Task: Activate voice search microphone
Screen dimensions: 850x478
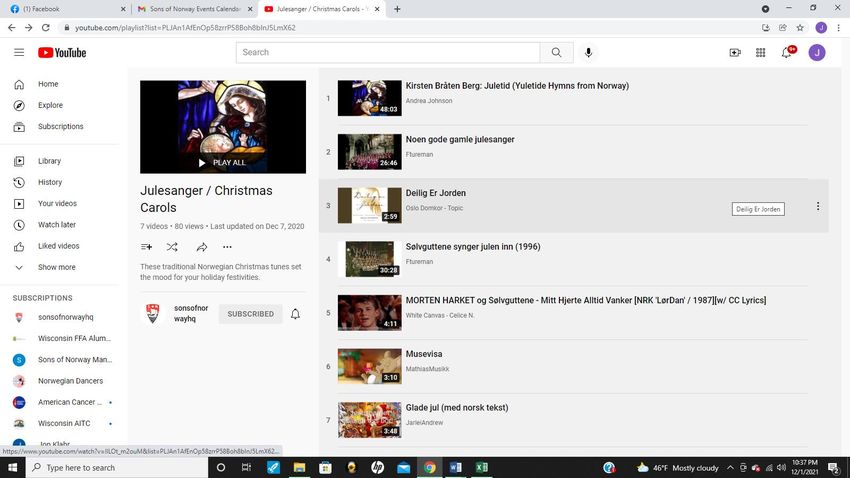Action: click(x=588, y=53)
